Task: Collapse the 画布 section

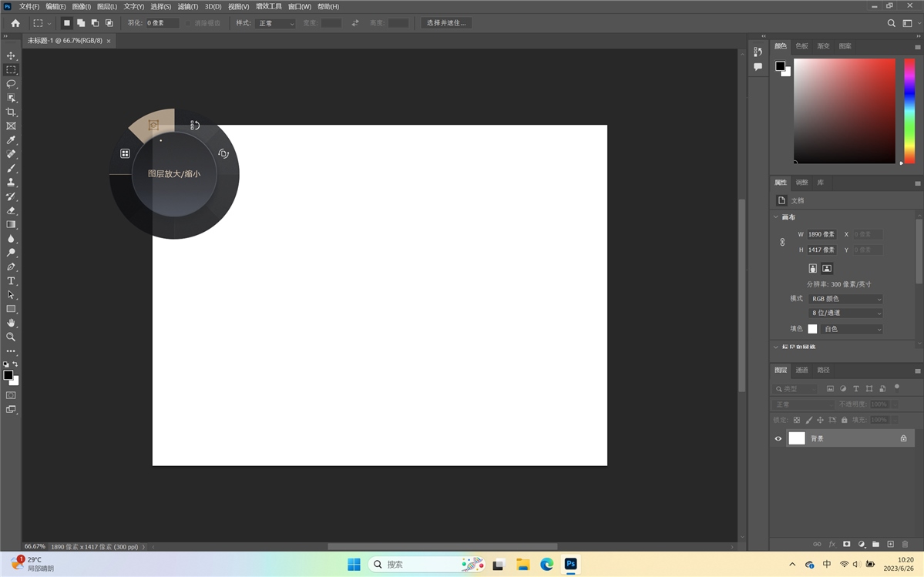Action: point(776,217)
